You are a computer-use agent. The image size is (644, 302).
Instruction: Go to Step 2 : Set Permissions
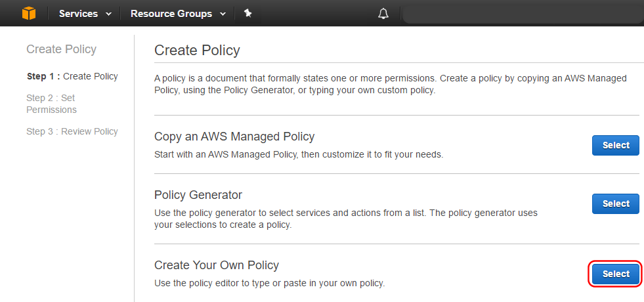pyautogui.click(x=51, y=104)
